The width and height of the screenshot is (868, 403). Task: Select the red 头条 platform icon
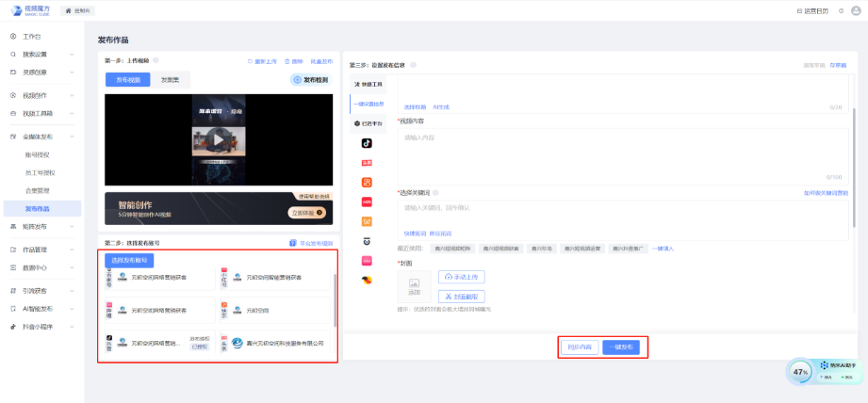coord(367,163)
